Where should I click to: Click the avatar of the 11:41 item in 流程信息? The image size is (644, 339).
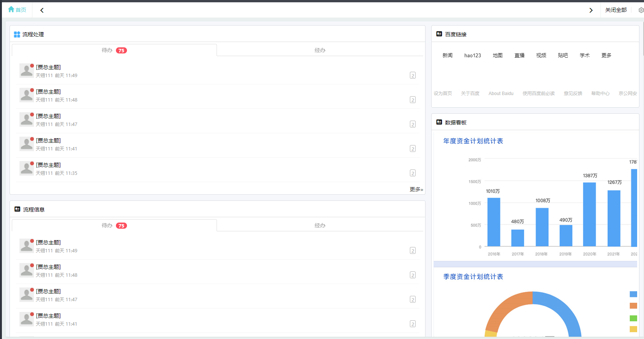point(26,319)
